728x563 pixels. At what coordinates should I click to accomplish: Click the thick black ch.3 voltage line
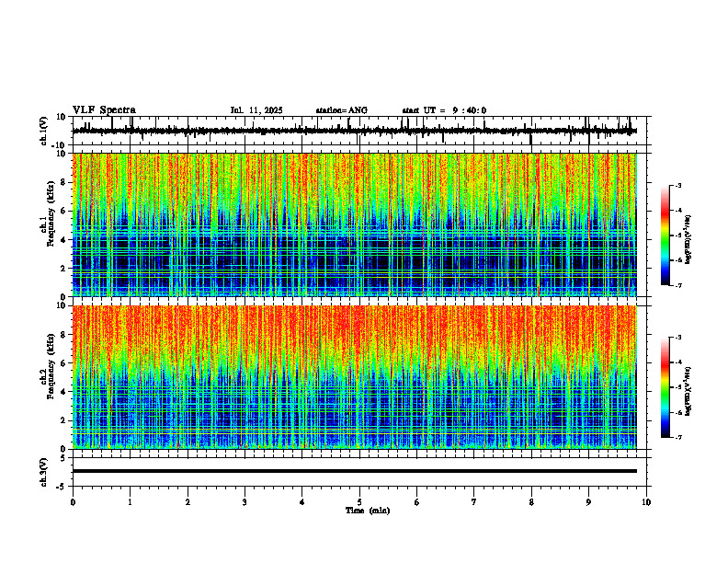click(x=354, y=471)
